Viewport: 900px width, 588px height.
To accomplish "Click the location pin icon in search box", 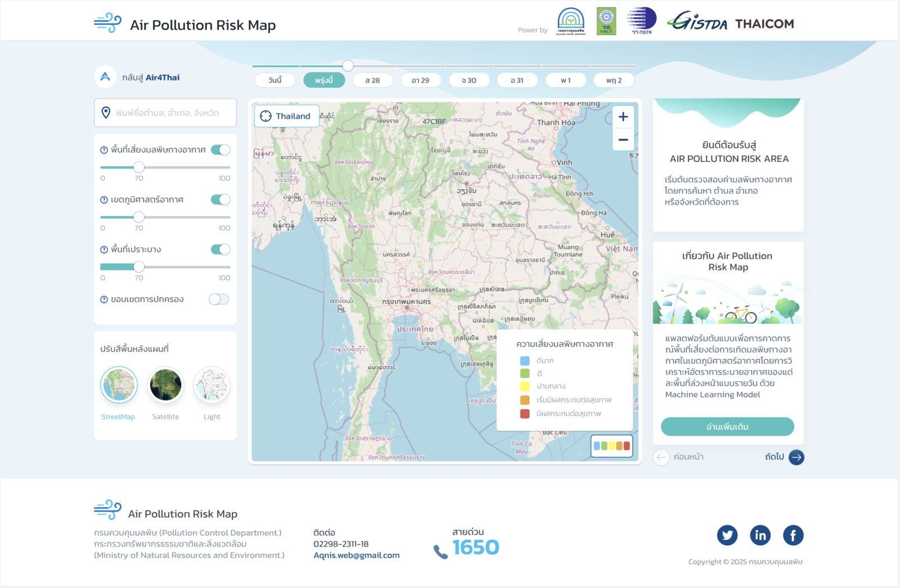I will (106, 112).
